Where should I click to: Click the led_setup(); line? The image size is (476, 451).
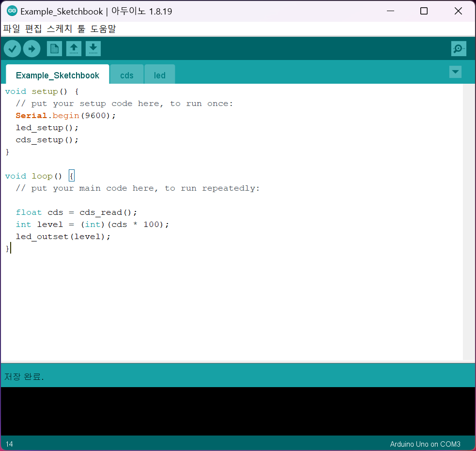pyautogui.click(x=47, y=128)
